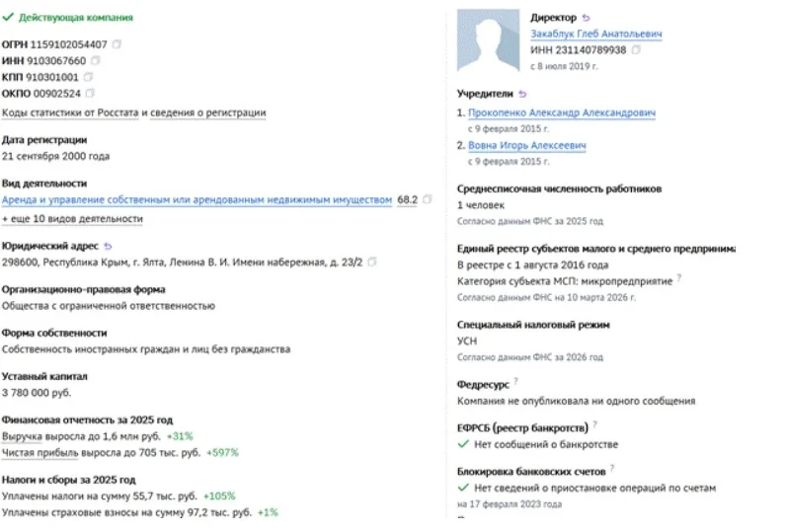787x532 pixels.
Task: Copy the legal address with the copy icon
Action: tap(371, 263)
